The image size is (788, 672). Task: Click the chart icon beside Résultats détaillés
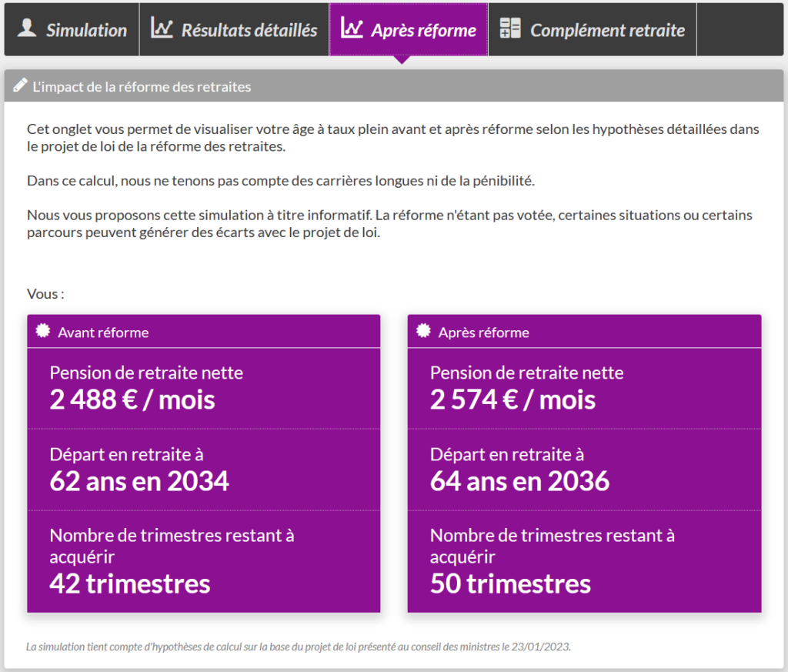point(162,28)
